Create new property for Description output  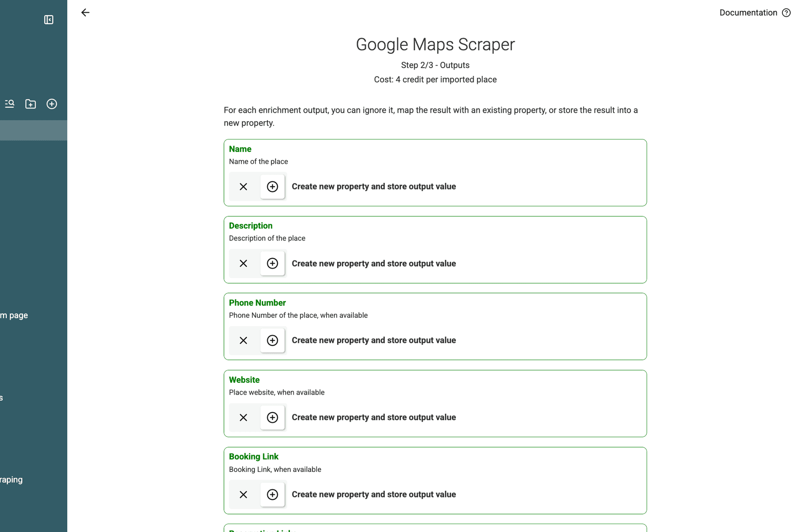click(x=272, y=263)
